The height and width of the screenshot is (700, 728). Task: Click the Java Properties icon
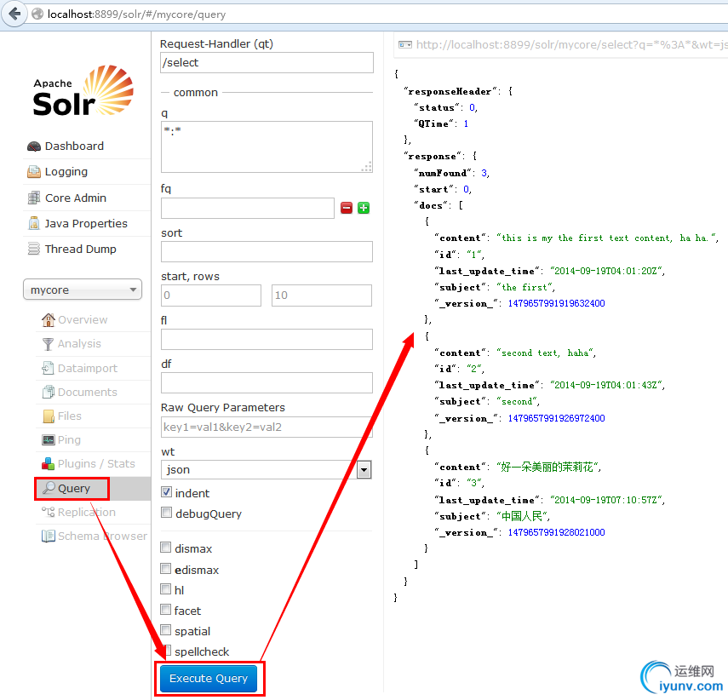(33, 223)
